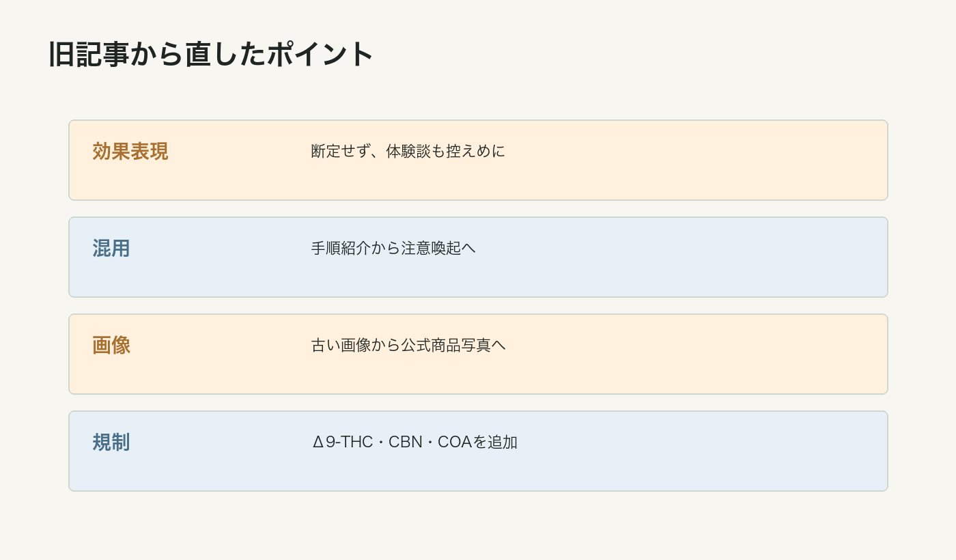Click the slide title 旧記事から直したポイント
Viewport: 956px width, 560px height.
pos(212,54)
